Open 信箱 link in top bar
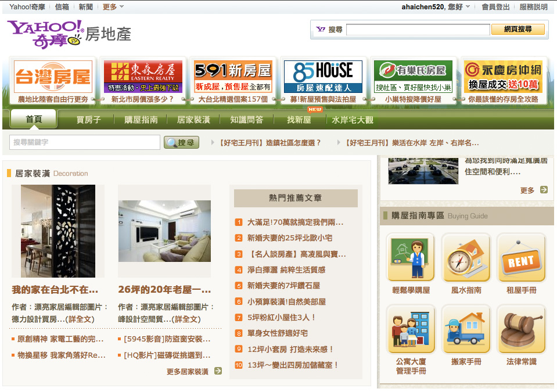 [62, 7]
